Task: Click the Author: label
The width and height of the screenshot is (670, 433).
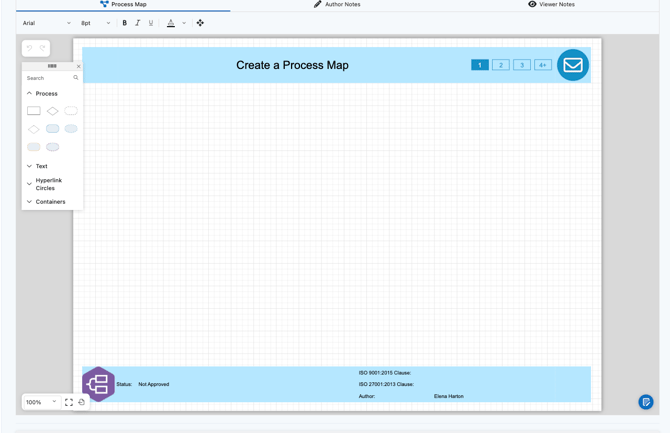Action: (x=367, y=396)
